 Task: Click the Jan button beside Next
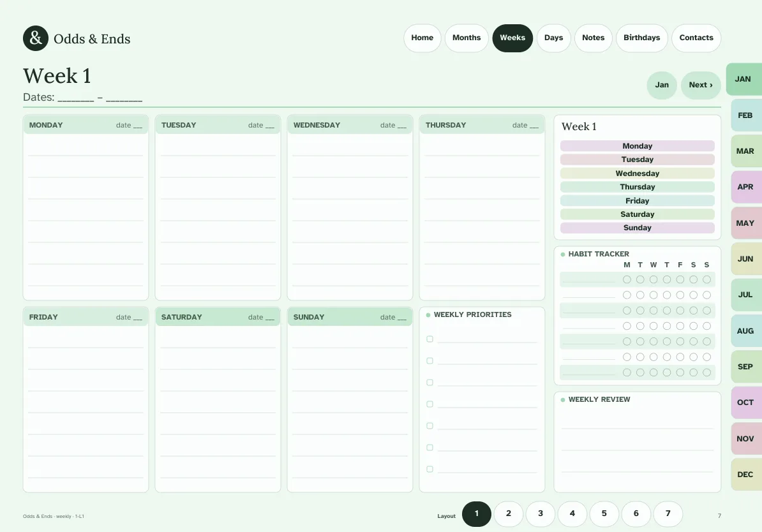(661, 85)
